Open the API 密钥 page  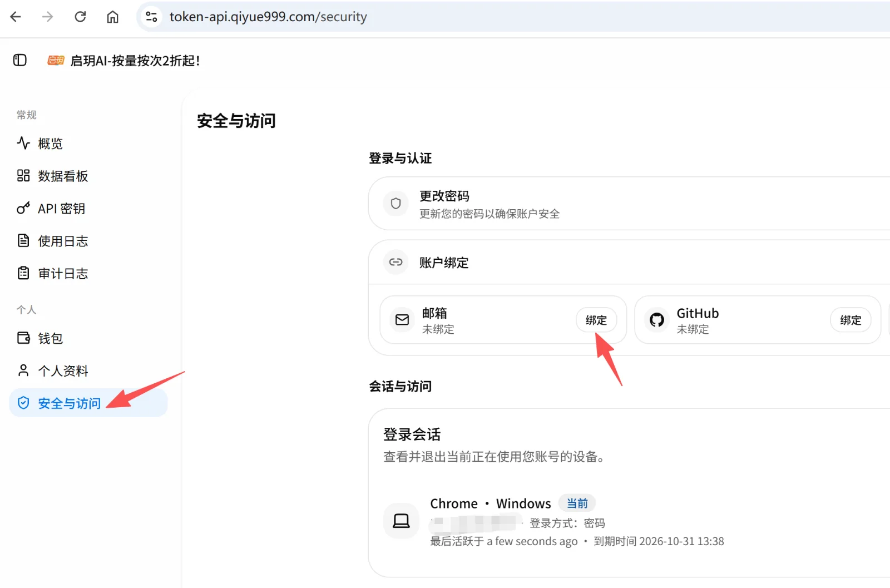tap(61, 209)
